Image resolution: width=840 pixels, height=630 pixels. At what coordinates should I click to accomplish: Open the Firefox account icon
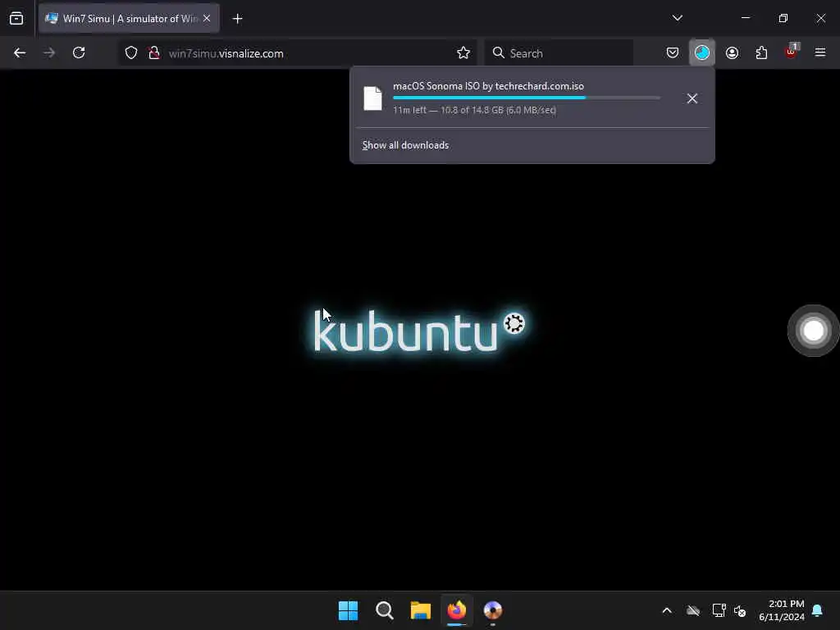click(x=732, y=53)
